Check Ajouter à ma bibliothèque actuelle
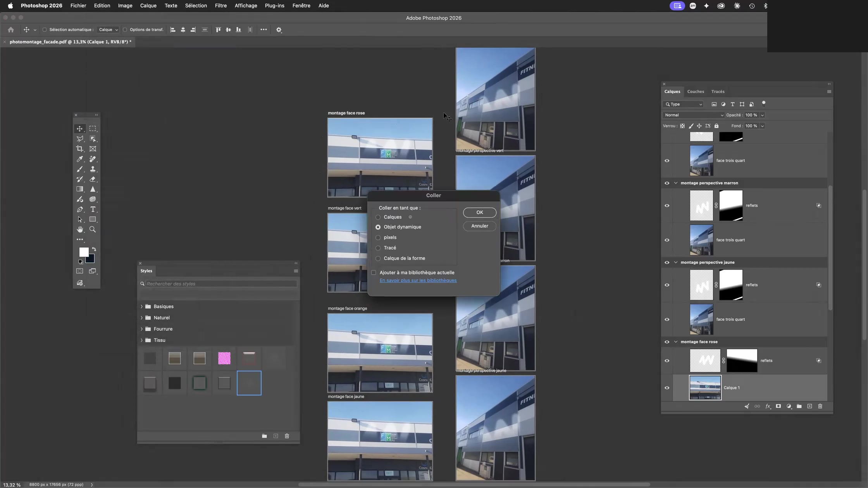The image size is (868, 488). [x=374, y=273]
